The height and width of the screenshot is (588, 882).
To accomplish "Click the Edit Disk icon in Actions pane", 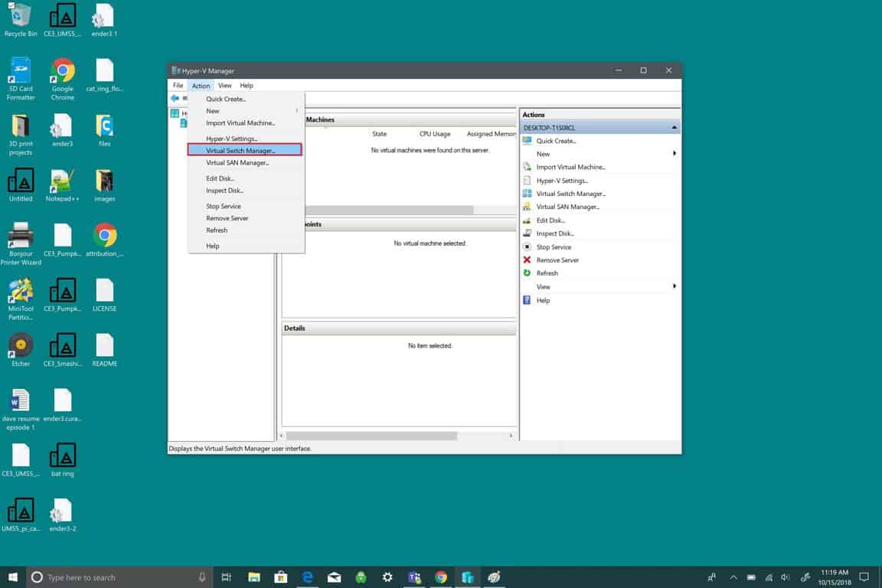I will tap(527, 220).
